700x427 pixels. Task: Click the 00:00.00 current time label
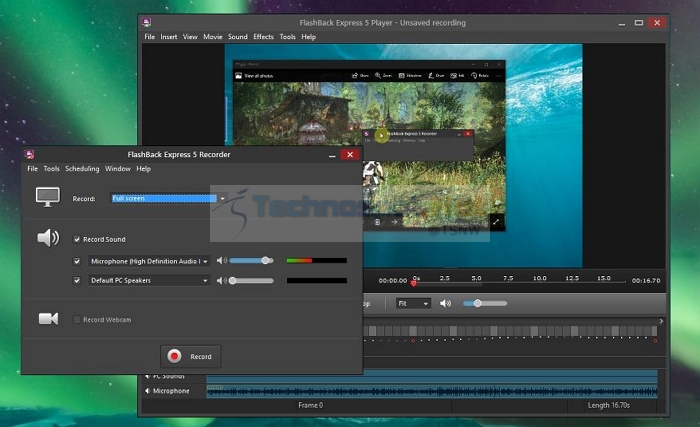[393, 280]
